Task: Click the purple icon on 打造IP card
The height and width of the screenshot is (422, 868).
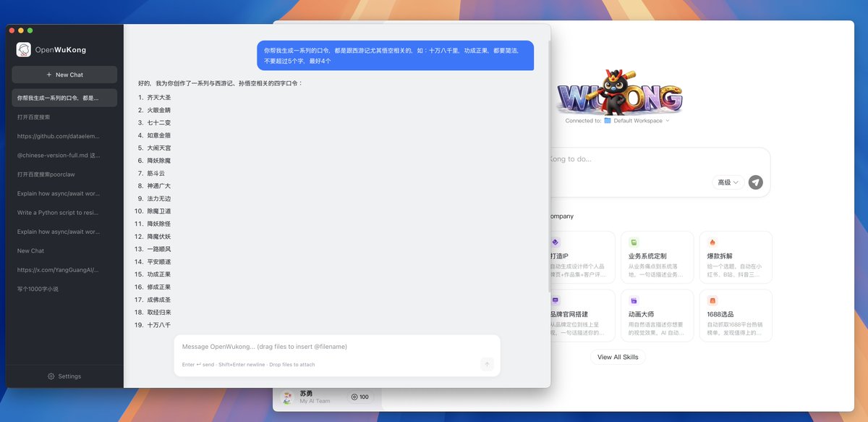Action: [x=556, y=242]
